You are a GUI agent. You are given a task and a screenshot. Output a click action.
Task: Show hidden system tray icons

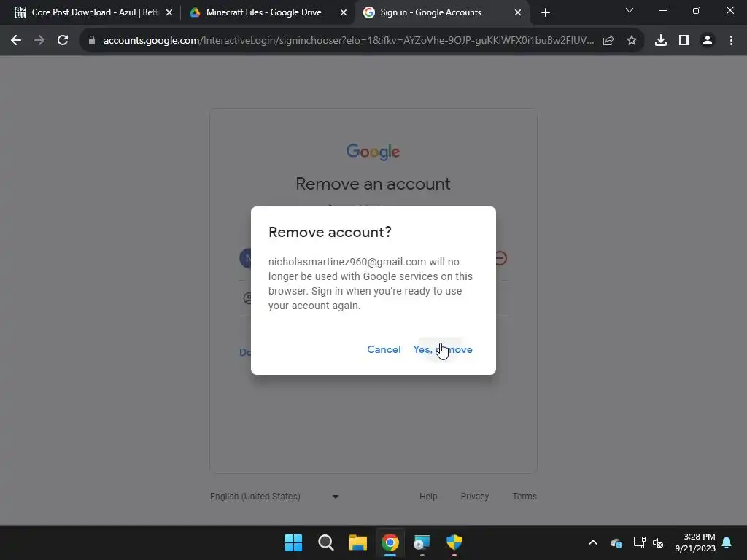pyautogui.click(x=593, y=542)
